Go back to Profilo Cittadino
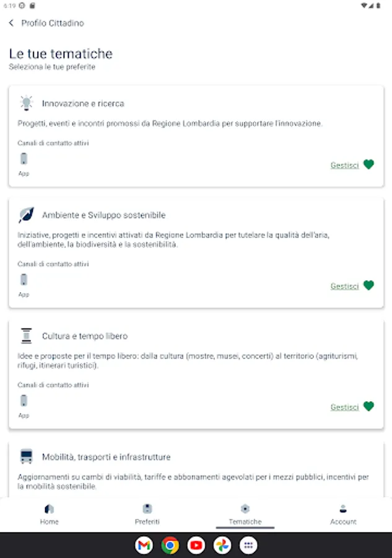Viewport: 392px width, 558px height. (11, 23)
